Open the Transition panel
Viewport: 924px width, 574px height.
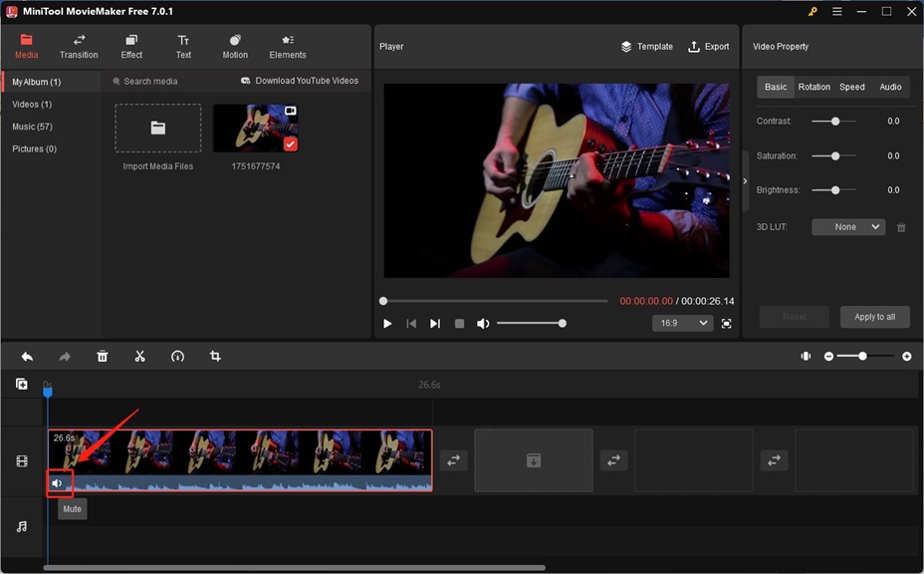pyautogui.click(x=79, y=46)
